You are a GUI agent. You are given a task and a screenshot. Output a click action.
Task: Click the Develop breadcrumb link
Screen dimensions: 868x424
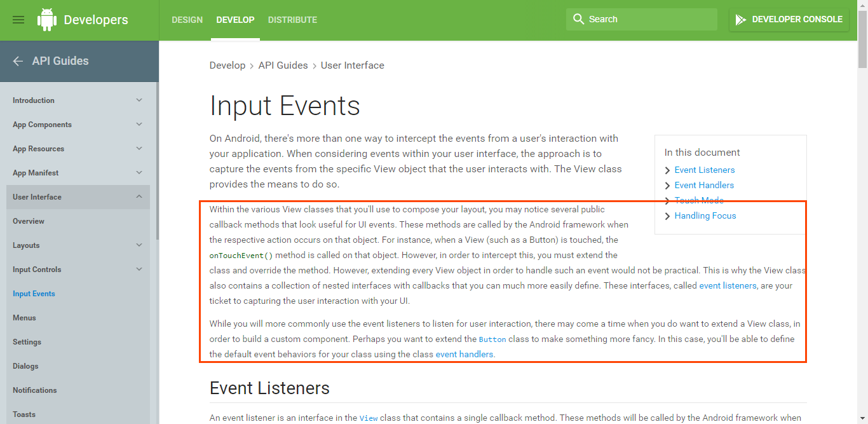(227, 65)
